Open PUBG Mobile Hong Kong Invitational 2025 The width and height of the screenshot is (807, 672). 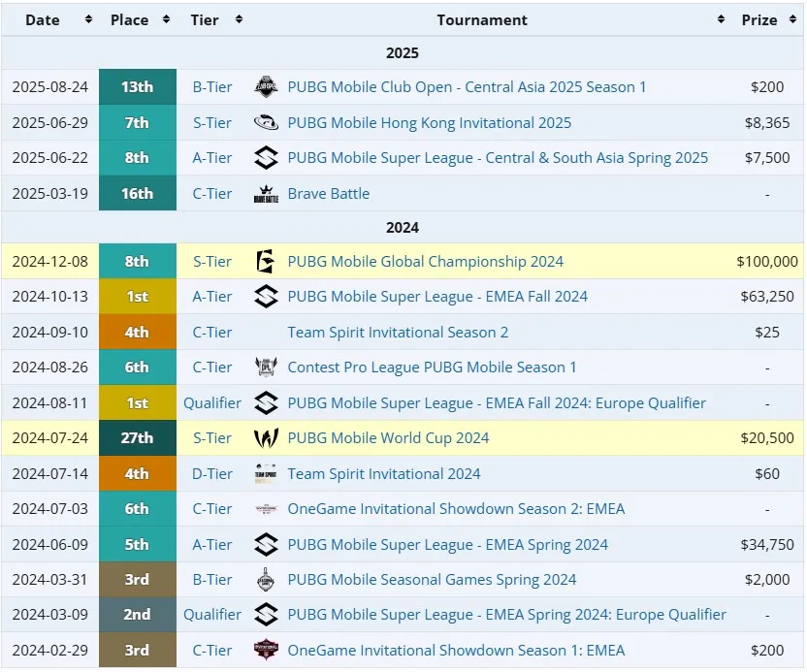pos(430,123)
